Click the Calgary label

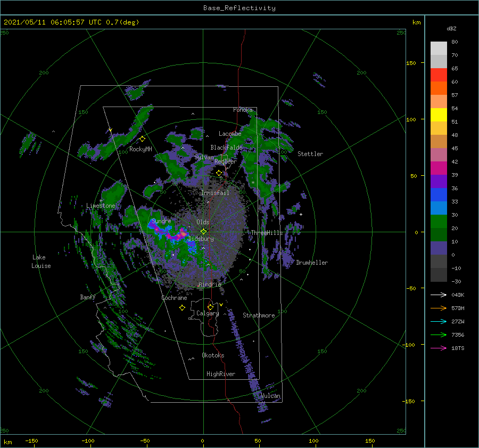click(208, 313)
